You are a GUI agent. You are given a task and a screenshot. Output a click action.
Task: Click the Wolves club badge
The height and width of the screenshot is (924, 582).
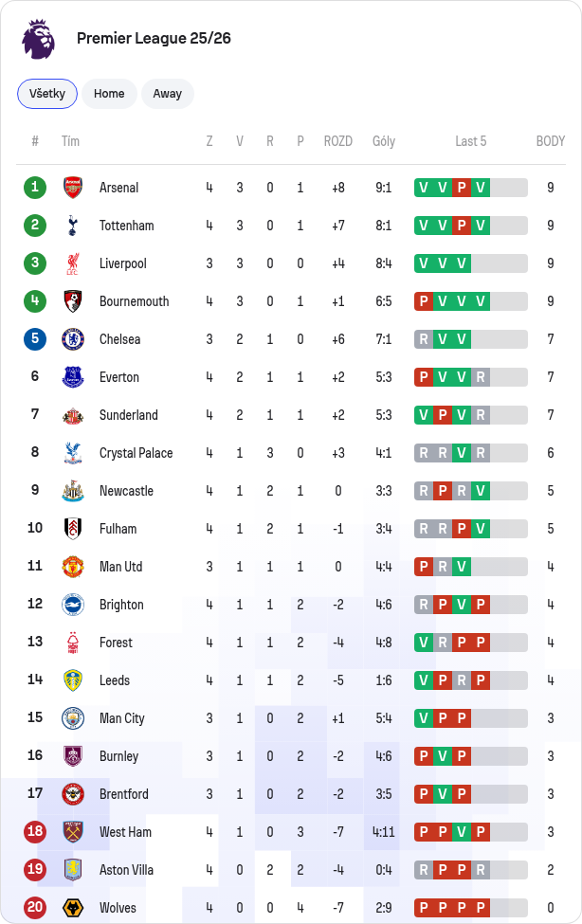pos(73,908)
